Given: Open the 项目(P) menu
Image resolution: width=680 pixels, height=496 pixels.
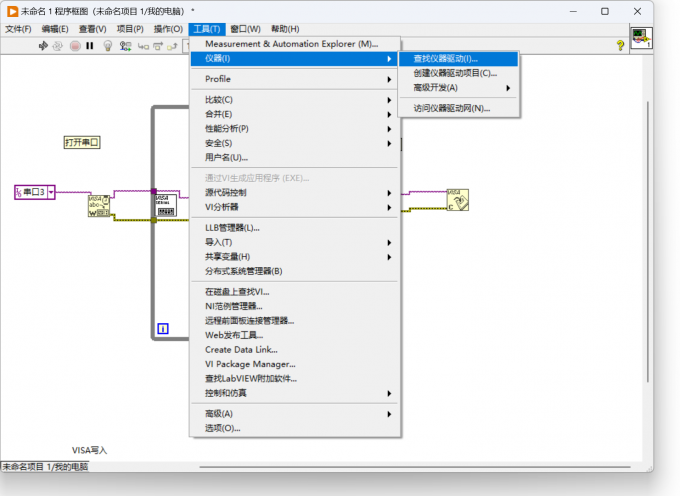Looking at the screenshot, I should click(130, 29).
